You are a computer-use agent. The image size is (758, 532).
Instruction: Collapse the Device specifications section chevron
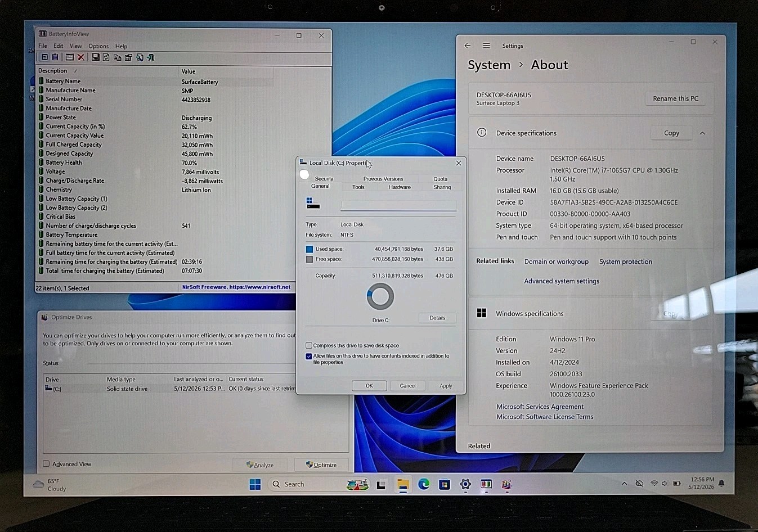point(702,133)
